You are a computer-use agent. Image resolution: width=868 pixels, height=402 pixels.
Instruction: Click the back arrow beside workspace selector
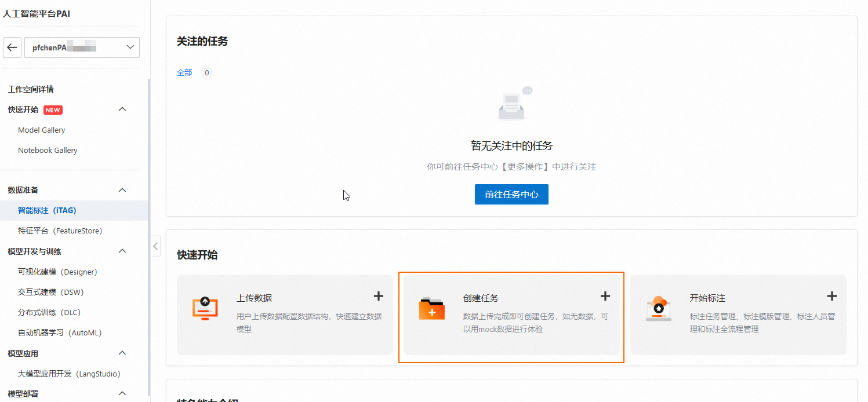point(12,47)
